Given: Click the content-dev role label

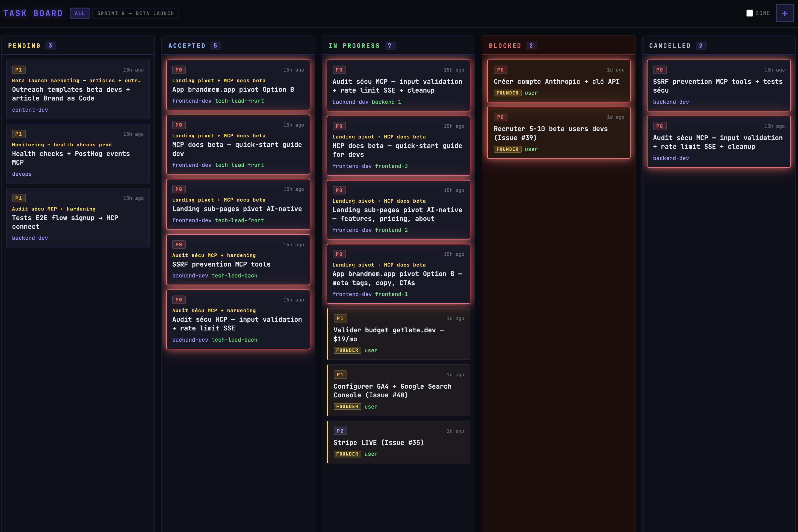Looking at the screenshot, I should pyautogui.click(x=30, y=110).
